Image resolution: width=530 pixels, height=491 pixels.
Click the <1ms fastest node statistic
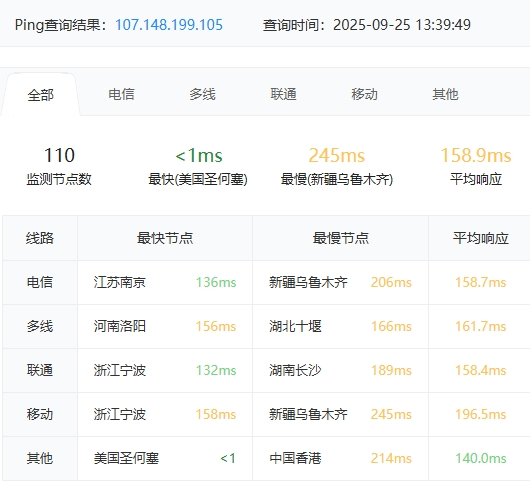pos(198,166)
